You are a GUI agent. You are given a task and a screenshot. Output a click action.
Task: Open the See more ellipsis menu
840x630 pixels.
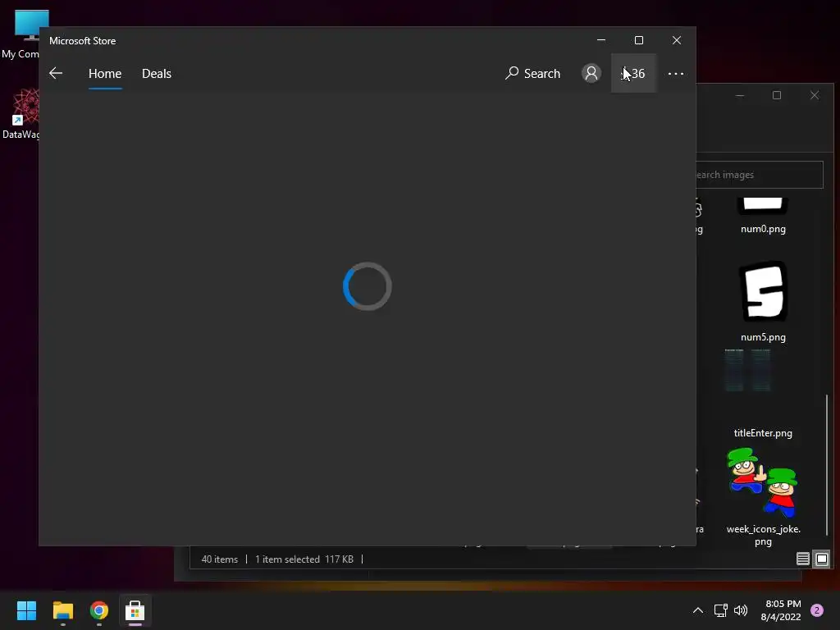676,73
